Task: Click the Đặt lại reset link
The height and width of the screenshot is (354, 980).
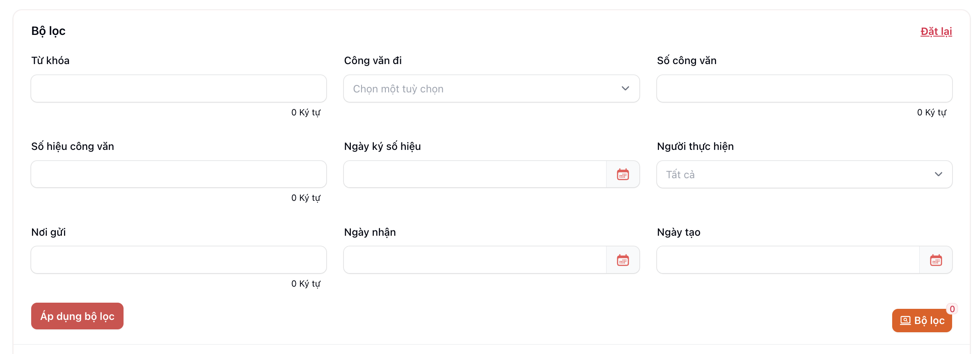Action: (936, 32)
